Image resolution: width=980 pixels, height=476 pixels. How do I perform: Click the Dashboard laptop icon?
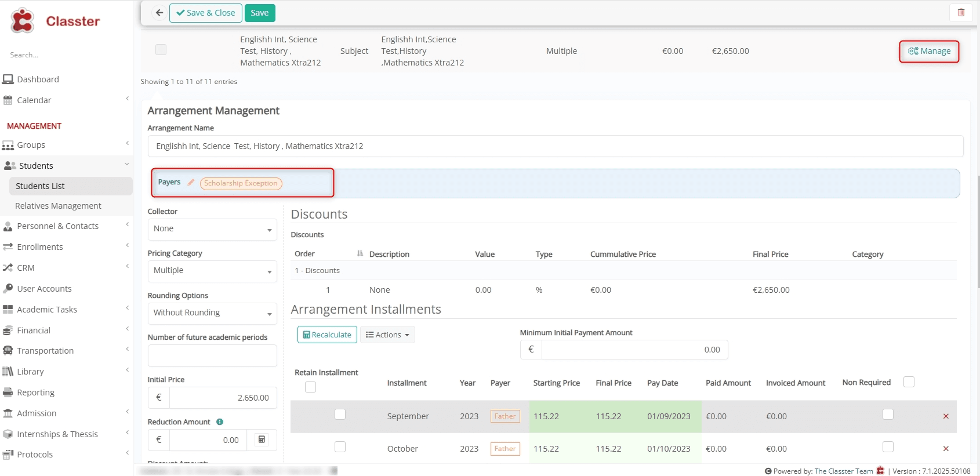point(8,79)
